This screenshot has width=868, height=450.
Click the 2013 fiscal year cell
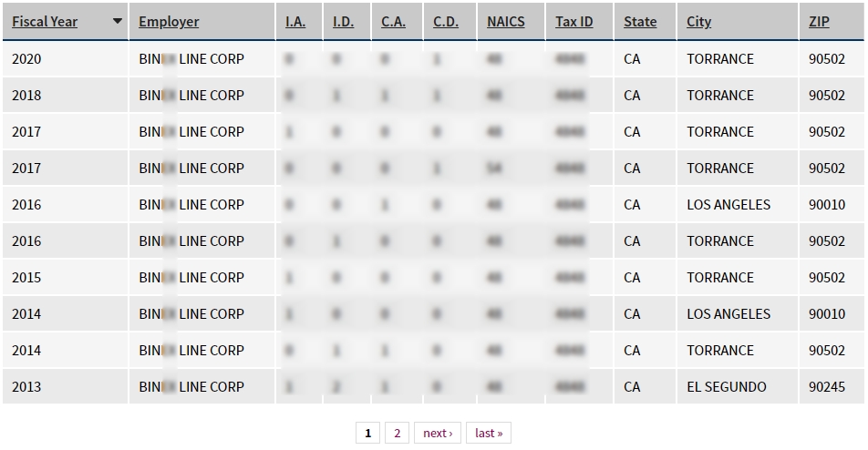point(26,387)
